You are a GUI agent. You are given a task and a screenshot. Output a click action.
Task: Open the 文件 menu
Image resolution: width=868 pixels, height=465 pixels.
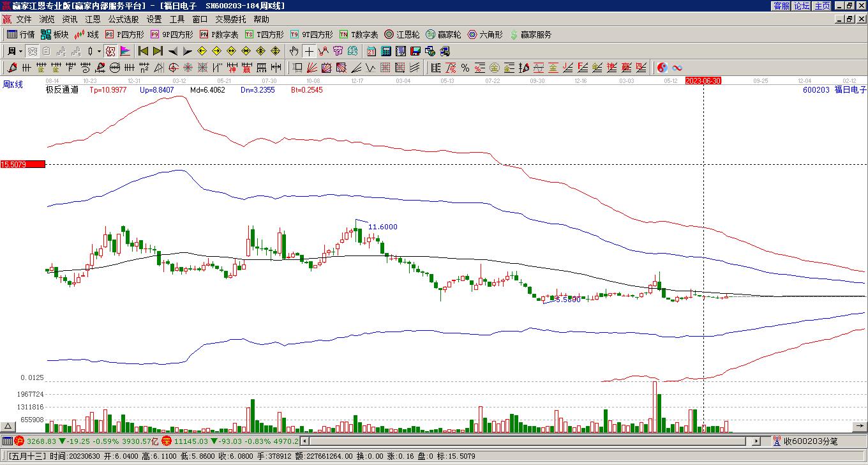pos(24,19)
